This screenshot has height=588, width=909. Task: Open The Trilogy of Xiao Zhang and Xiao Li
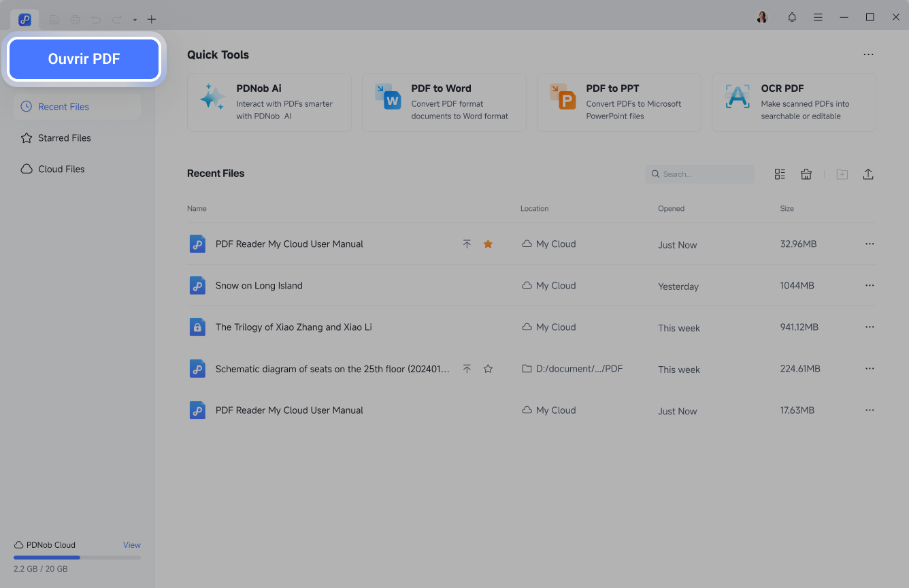(294, 327)
